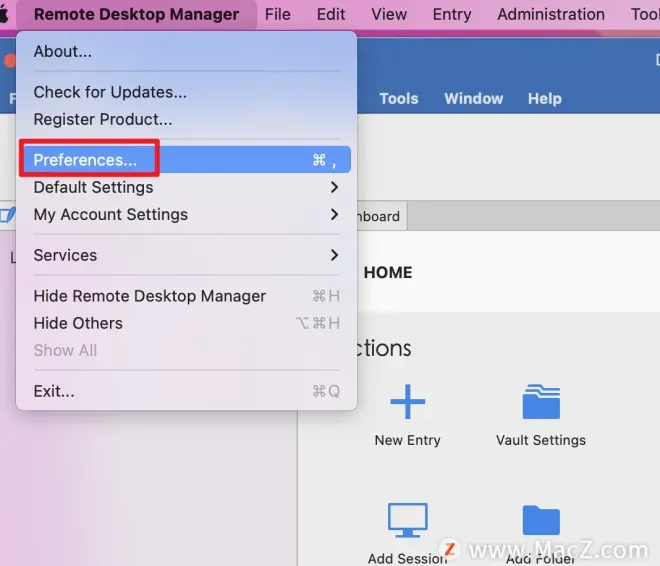Click the edit pencil icon behind menu

click(8, 215)
